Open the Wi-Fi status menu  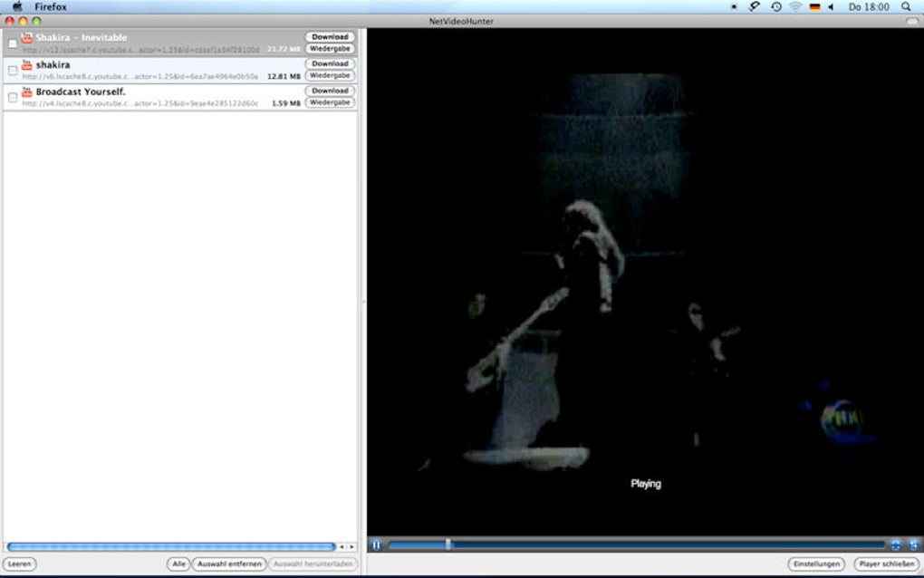pos(795,6)
